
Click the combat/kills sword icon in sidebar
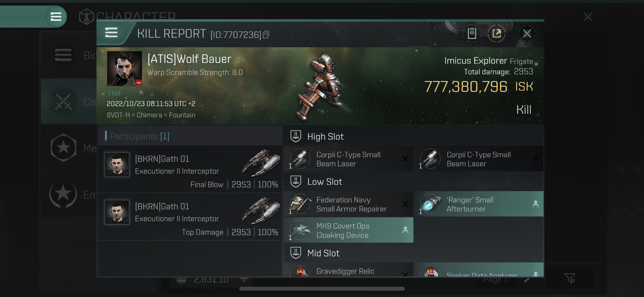click(63, 101)
